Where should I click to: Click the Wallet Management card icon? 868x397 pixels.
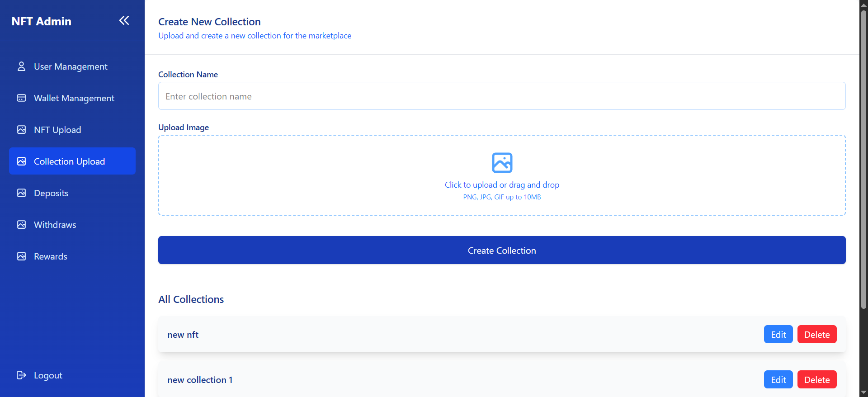[x=22, y=98]
